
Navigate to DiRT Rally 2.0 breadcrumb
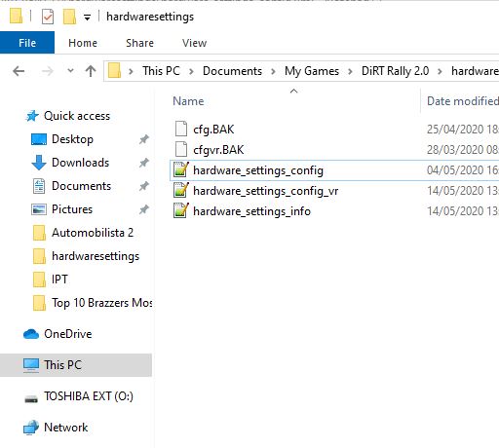pos(395,71)
